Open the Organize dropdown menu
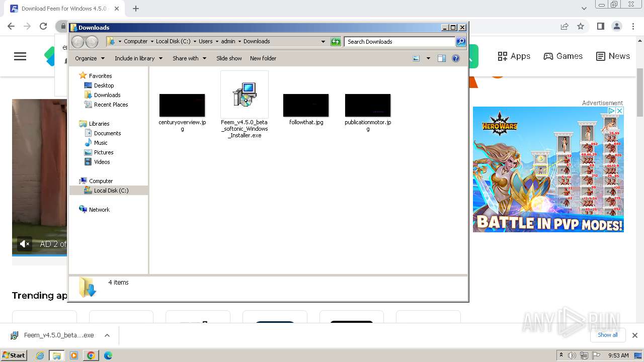The image size is (644, 362). 90,58
